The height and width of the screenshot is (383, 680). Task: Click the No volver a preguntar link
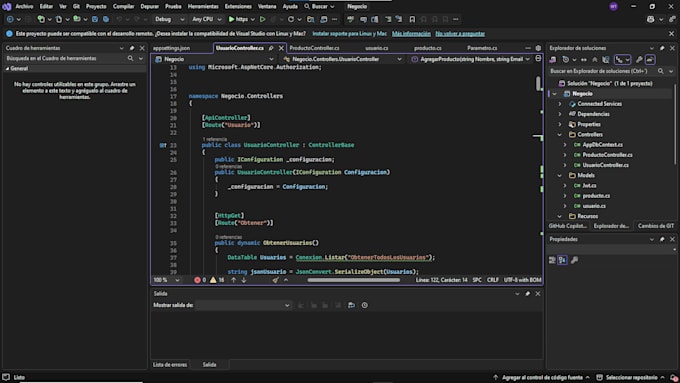click(x=460, y=34)
